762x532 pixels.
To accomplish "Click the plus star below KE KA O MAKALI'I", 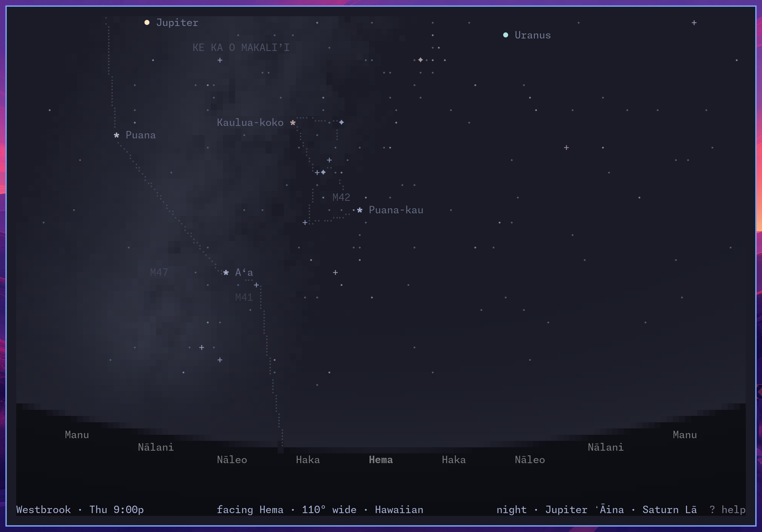I will coord(220,60).
